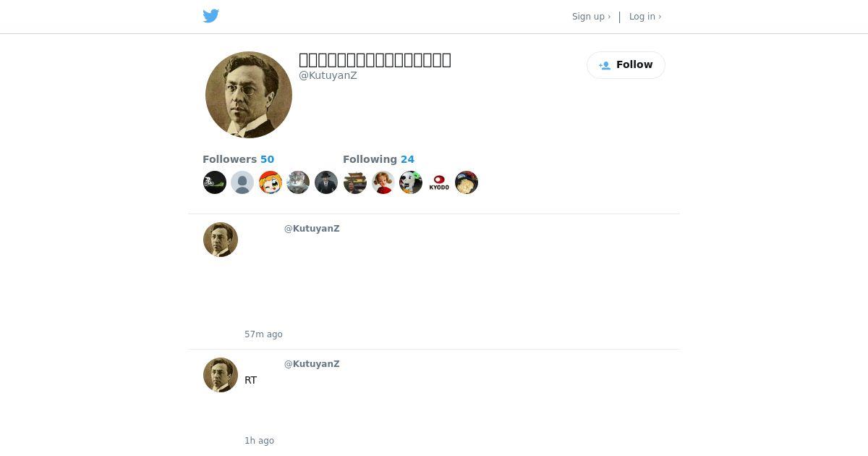Open the Log in link

[645, 17]
